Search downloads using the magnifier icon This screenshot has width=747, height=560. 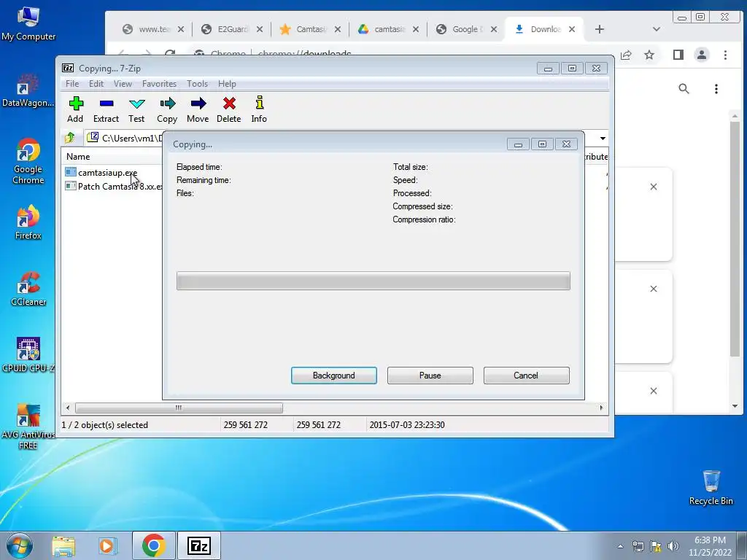(x=684, y=88)
